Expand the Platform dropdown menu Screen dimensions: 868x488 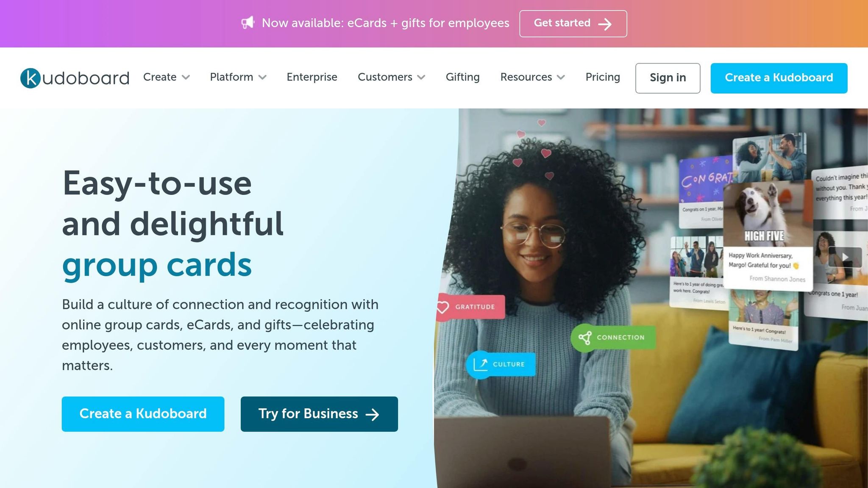tap(238, 77)
